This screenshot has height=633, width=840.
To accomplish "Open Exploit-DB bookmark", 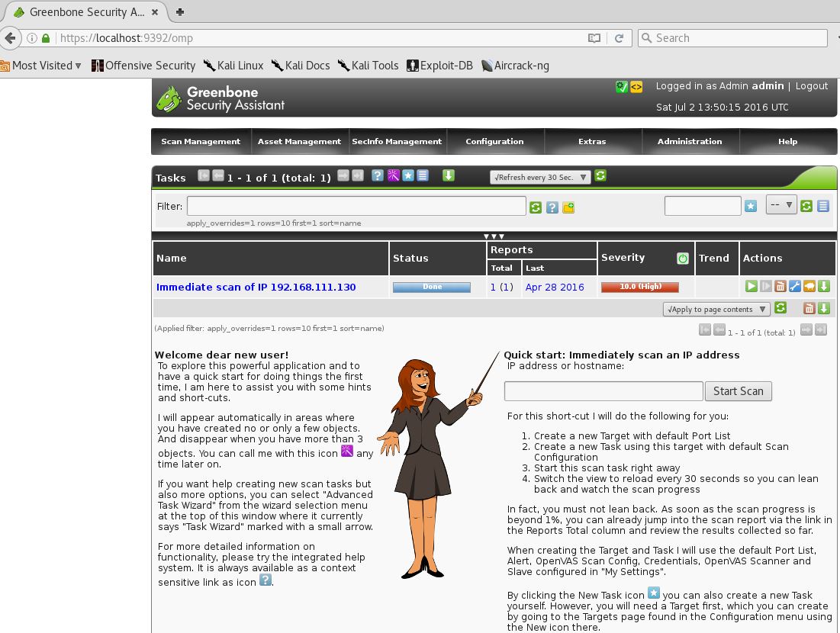I will 439,66.
